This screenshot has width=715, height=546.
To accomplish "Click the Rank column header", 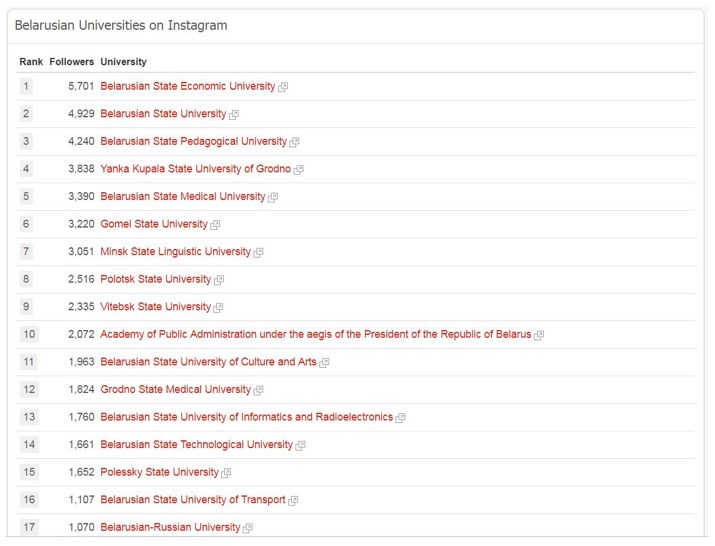I will coord(31,62).
